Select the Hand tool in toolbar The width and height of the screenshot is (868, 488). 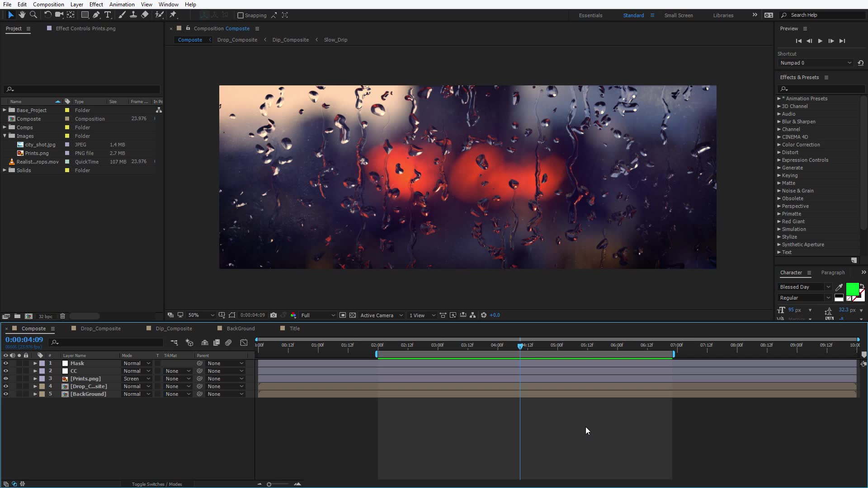22,15
